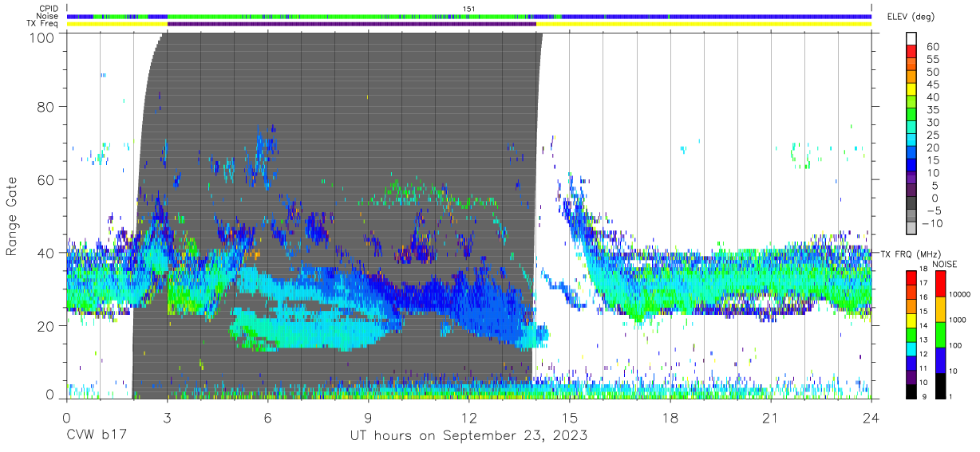The image size is (980, 452).
Task: Click the CPID value '151'
Action: click(469, 9)
